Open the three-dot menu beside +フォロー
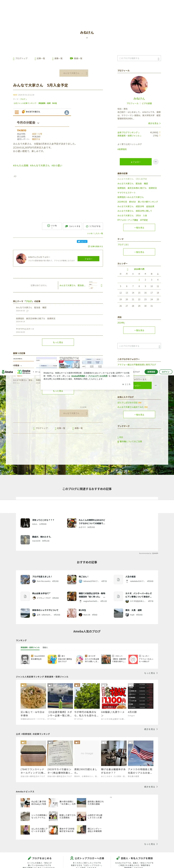 click(156, 162)
